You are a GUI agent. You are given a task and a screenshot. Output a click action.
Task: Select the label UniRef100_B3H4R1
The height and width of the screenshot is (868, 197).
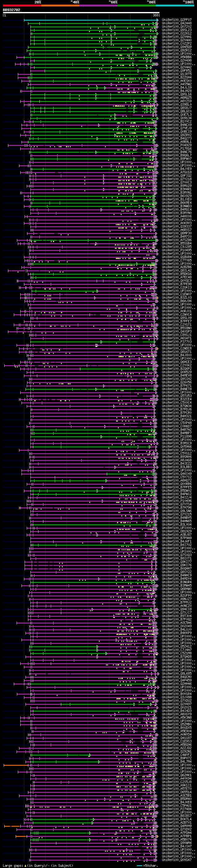(x=176, y=189)
